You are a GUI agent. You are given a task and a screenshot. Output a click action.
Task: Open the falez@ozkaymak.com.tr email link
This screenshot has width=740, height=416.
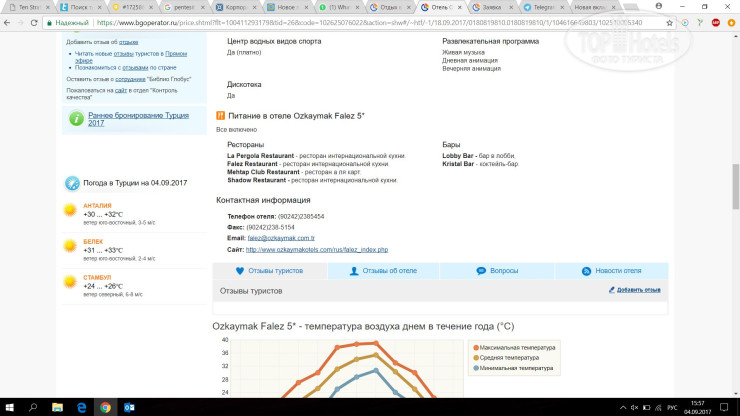click(281, 238)
